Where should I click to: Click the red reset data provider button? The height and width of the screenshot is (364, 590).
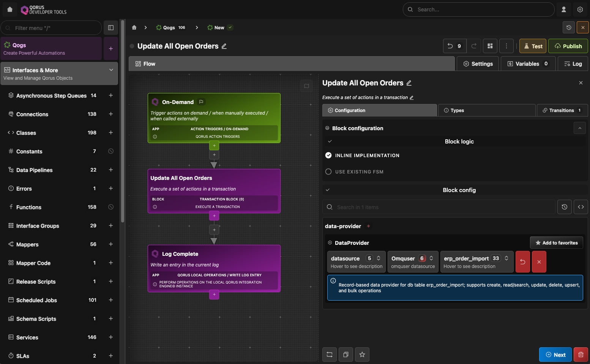tap(522, 262)
